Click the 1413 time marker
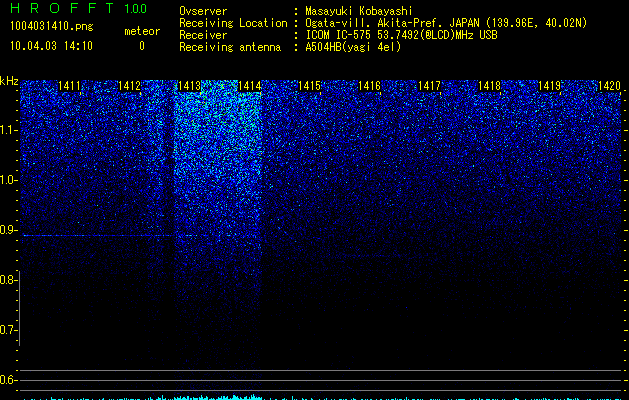The width and height of the screenshot is (629, 400). pyautogui.click(x=189, y=85)
